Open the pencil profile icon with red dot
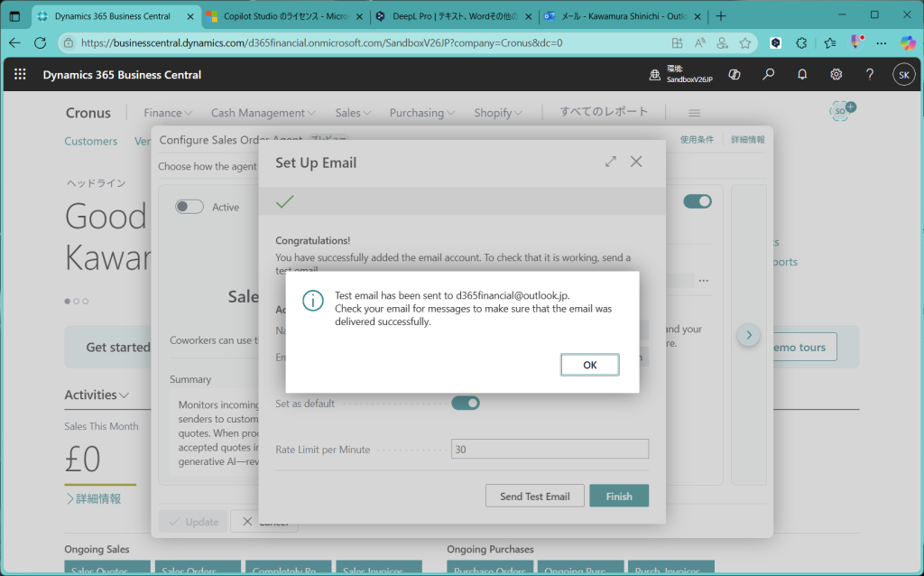This screenshot has height=576, width=924. point(857,42)
